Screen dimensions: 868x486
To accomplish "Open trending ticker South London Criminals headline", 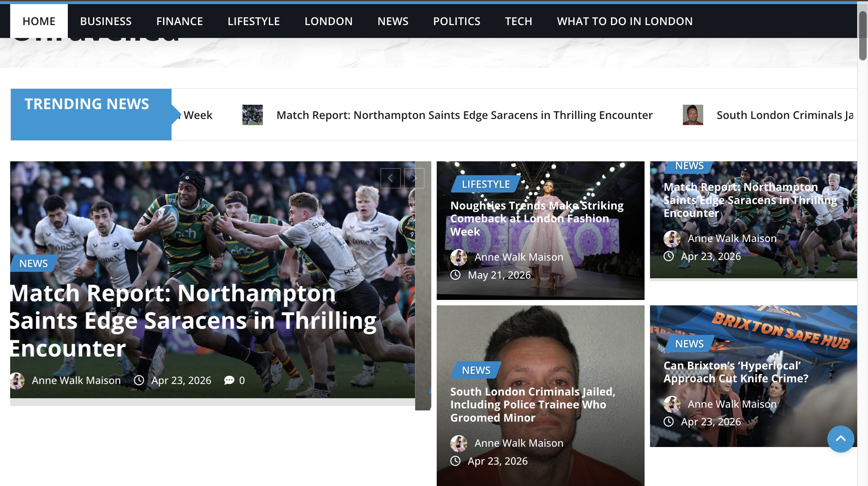I will coord(785,115).
